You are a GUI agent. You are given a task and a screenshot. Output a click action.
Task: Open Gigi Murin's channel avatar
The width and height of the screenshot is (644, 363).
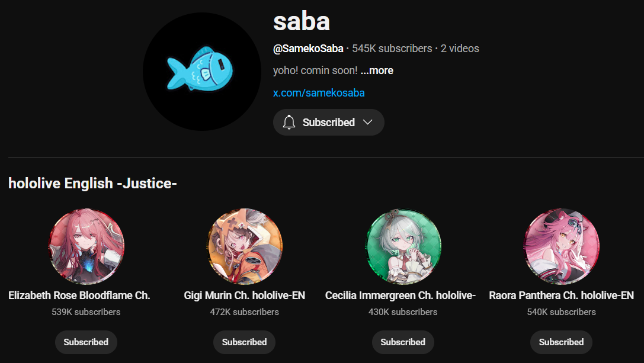click(x=244, y=246)
